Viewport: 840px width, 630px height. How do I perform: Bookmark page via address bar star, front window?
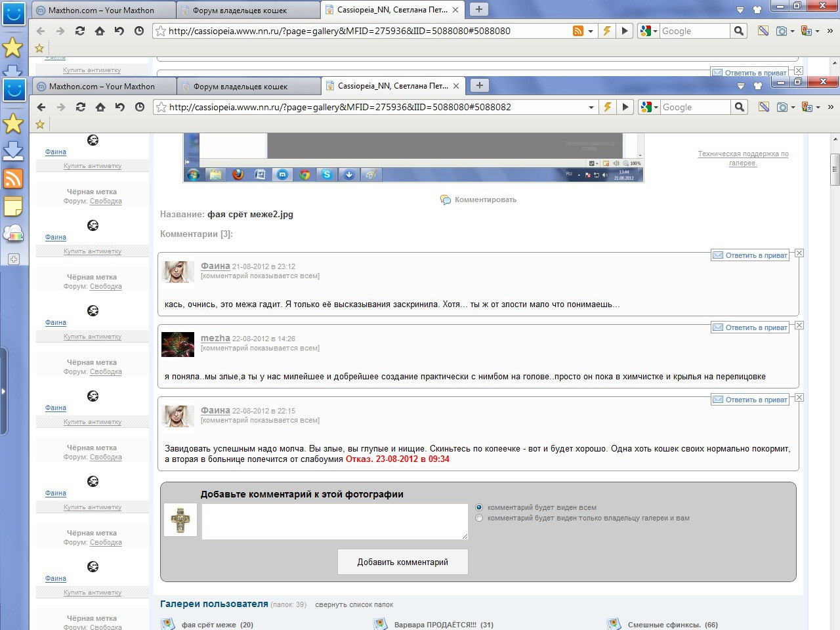pos(161,107)
